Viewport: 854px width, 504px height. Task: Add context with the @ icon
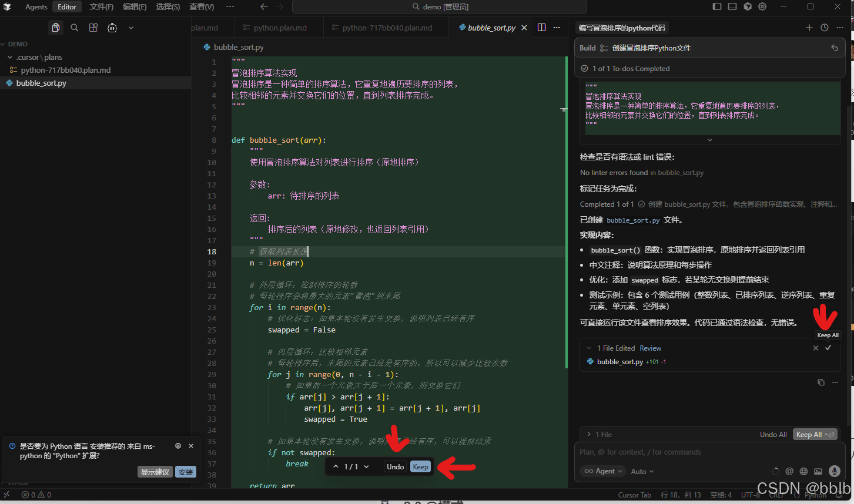click(789, 471)
